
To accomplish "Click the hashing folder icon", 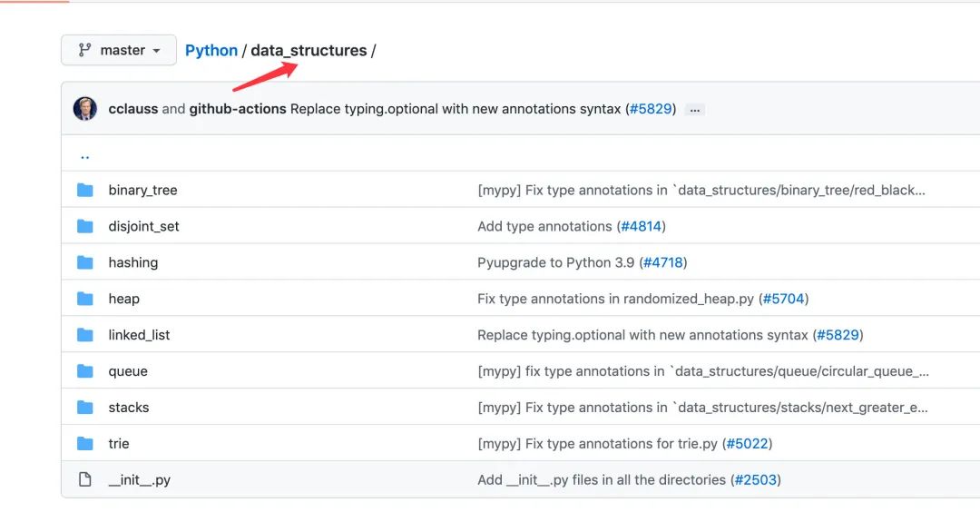I will [x=85, y=262].
